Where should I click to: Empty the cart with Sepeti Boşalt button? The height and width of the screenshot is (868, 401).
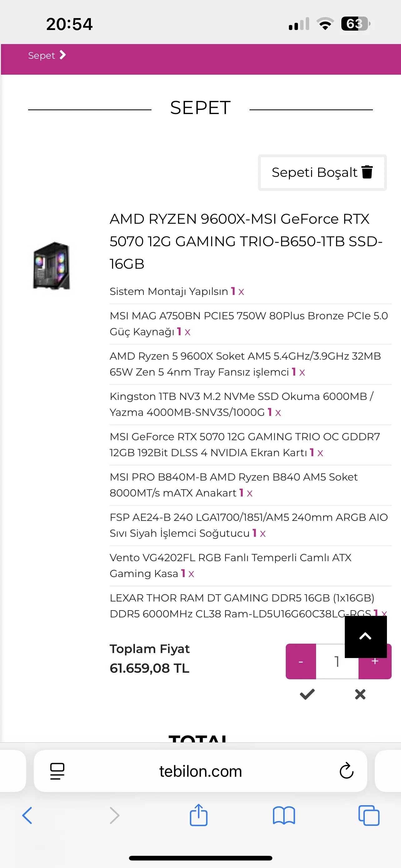(322, 172)
